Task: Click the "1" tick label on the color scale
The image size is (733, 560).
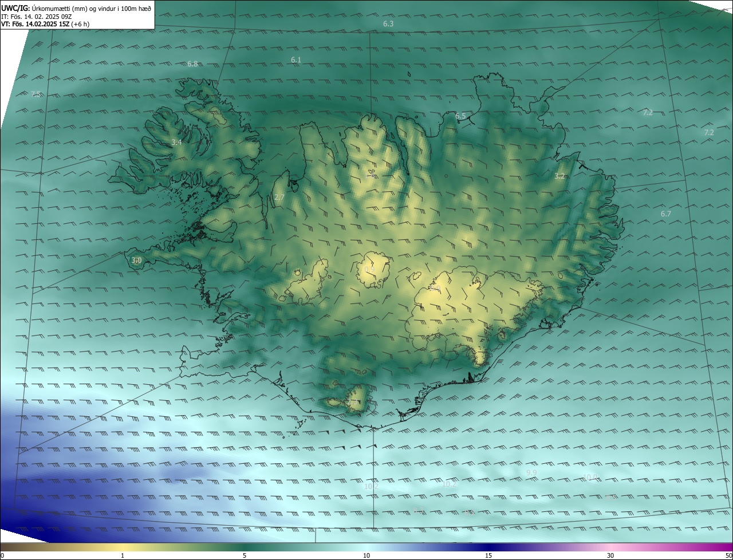Action: (123, 555)
